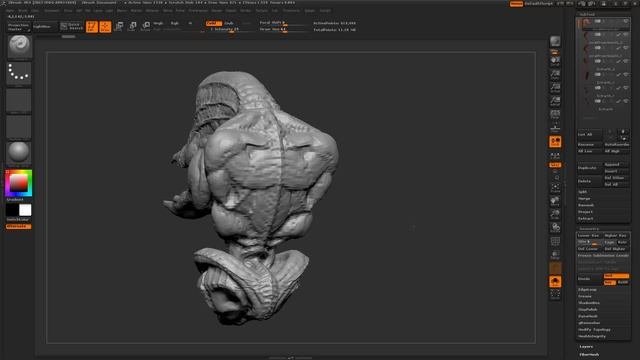Select the orange Draw mode icon

[x=105, y=27]
